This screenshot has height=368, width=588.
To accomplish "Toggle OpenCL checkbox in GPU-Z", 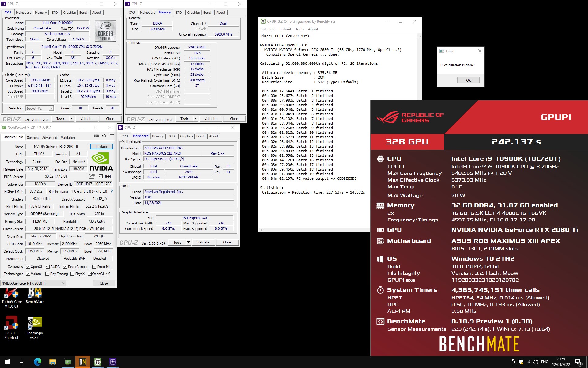I will click(28, 267).
